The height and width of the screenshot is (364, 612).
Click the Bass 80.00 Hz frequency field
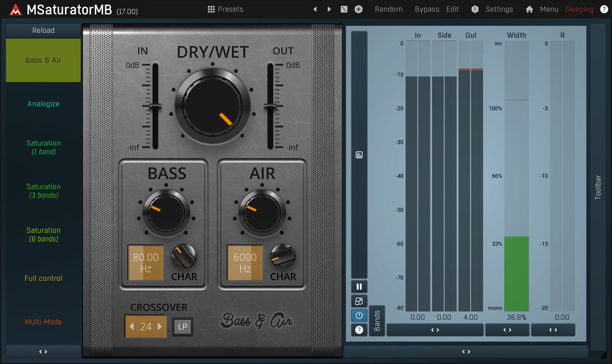tap(146, 263)
